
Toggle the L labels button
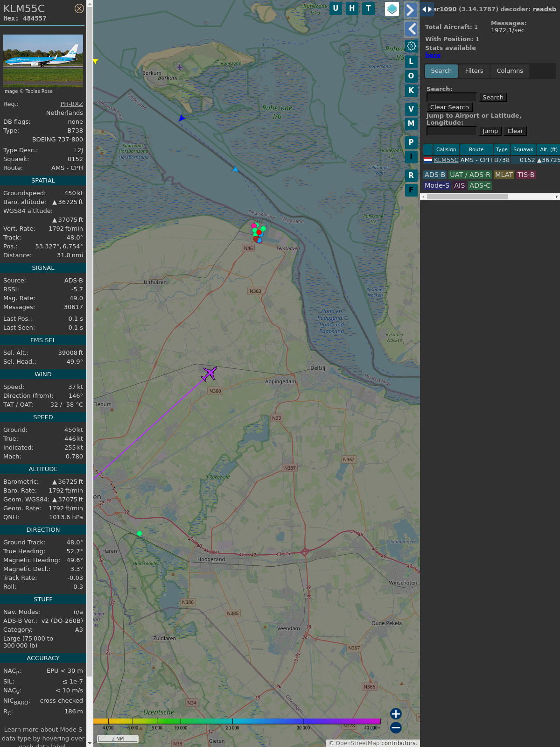coord(411,62)
